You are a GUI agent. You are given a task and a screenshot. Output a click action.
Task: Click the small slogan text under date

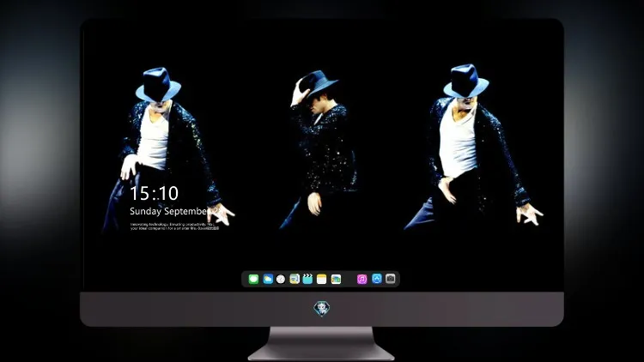click(174, 226)
